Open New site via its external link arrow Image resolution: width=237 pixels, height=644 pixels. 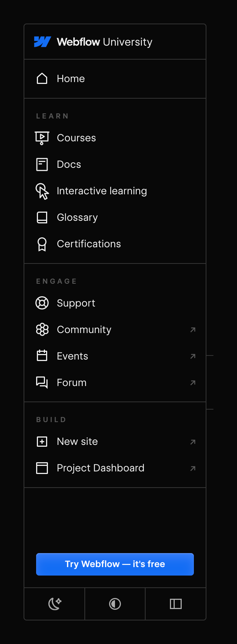coord(193,442)
